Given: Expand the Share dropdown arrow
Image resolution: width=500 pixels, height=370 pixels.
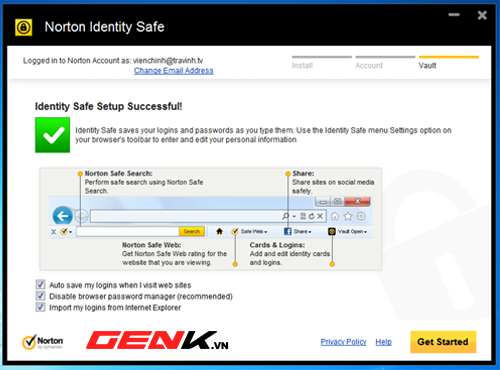Looking at the screenshot, I should pyautogui.click(x=310, y=232).
